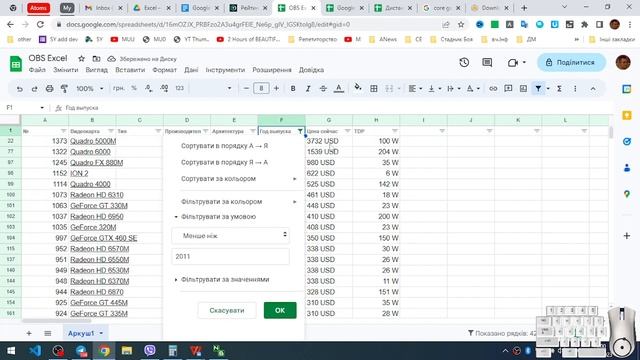Redo the last undone action
Screen dimensions: 640x360
point(34,89)
